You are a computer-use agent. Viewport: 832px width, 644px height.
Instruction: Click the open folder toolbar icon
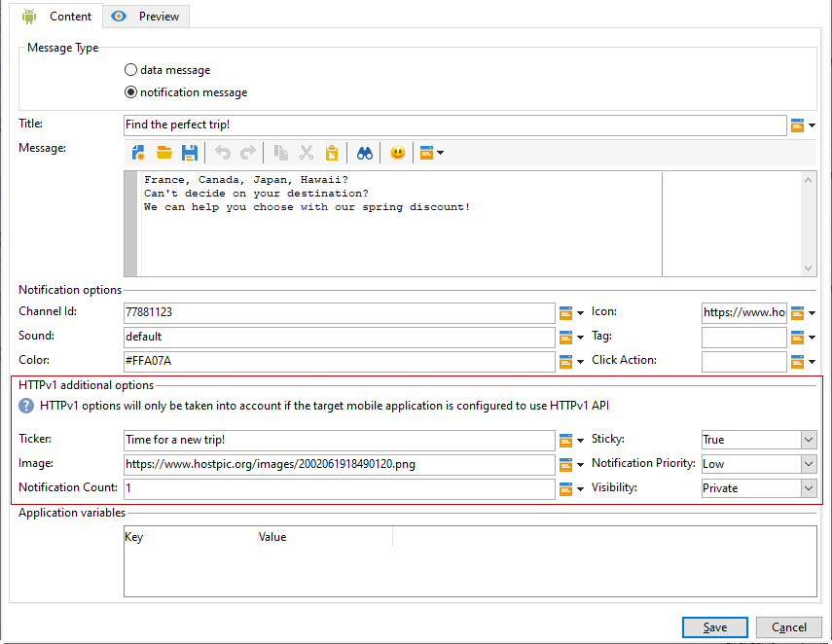(163, 154)
